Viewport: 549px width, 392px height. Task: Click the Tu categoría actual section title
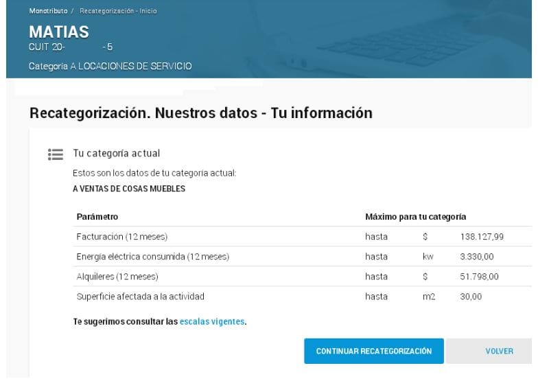coord(116,154)
